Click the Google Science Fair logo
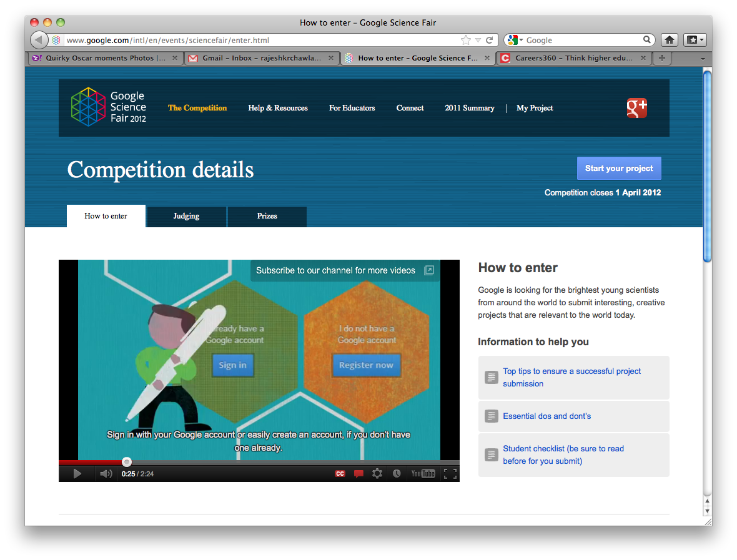Viewport: 737px width, 560px height. [109, 107]
